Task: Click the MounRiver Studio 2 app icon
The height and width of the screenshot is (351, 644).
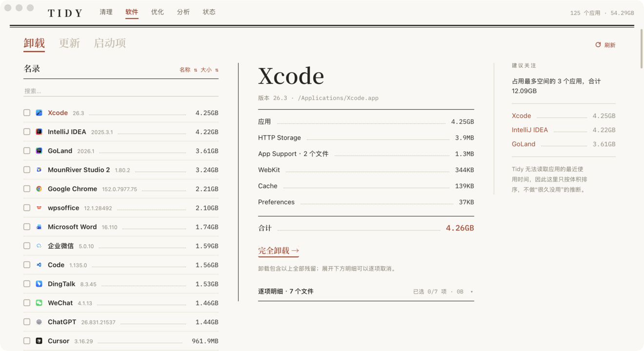Action: click(x=39, y=170)
